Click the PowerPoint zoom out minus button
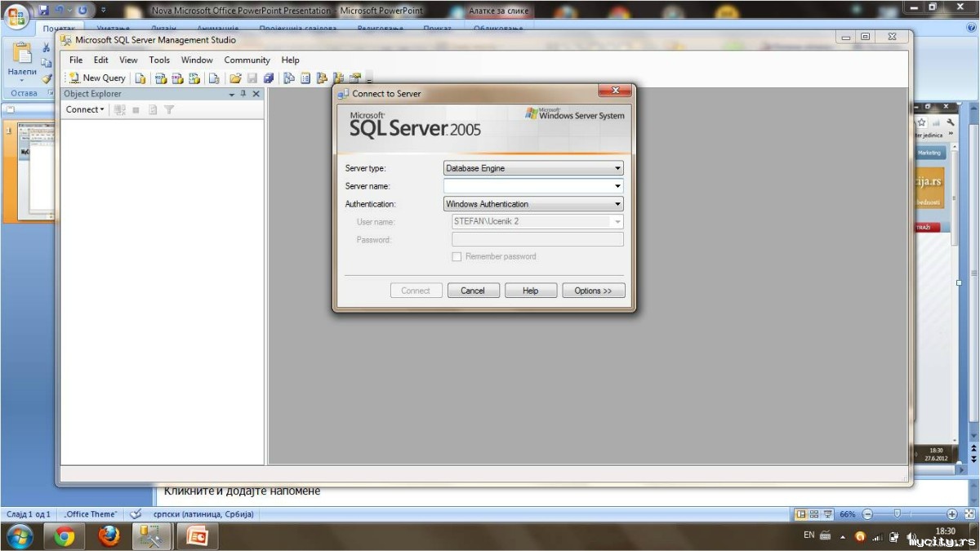 point(867,514)
